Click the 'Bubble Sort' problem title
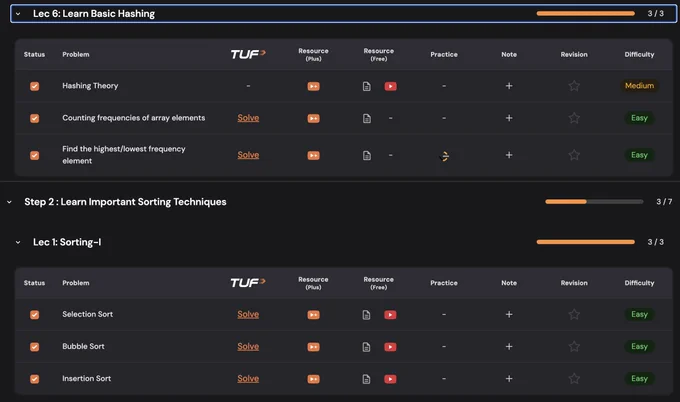680x402 pixels. (x=83, y=346)
